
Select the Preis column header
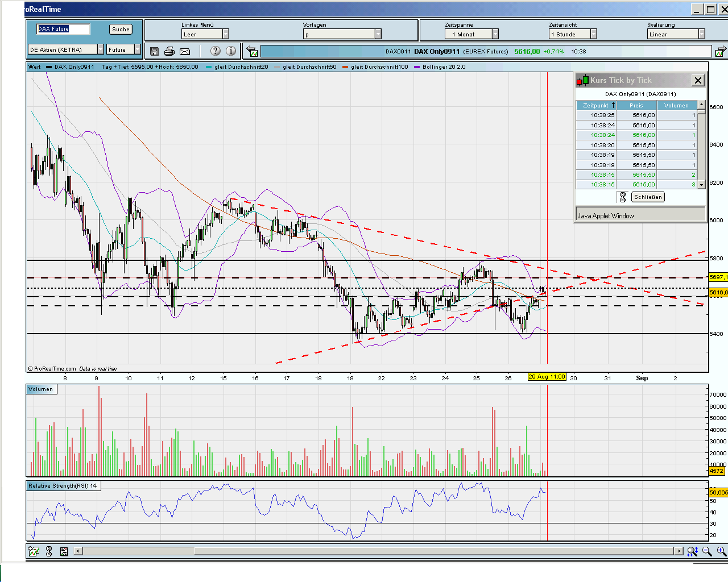click(636, 105)
